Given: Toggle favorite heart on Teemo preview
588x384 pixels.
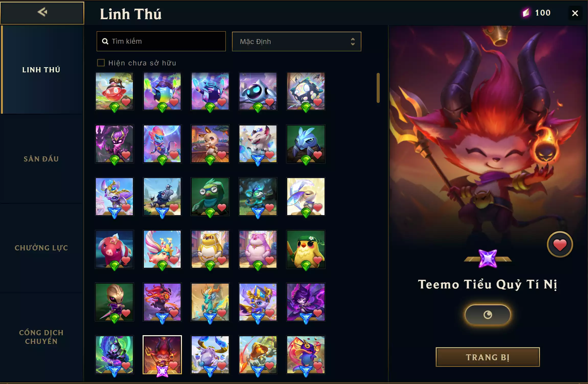Looking at the screenshot, I should pyautogui.click(x=560, y=245).
